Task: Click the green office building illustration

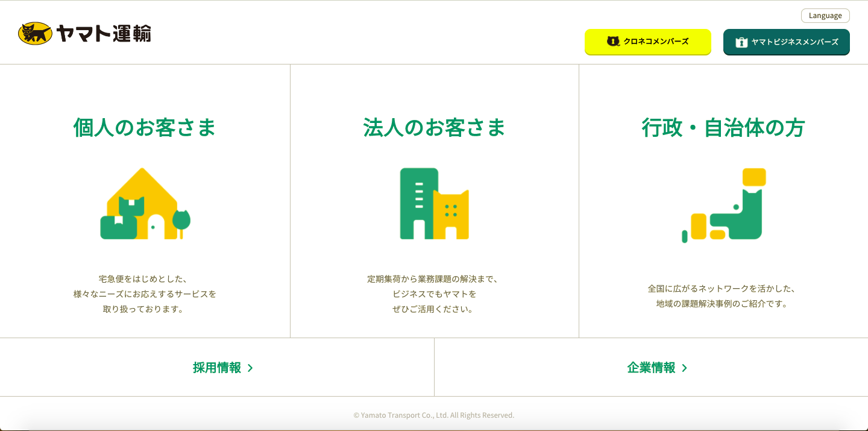Action: (x=434, y=204)
